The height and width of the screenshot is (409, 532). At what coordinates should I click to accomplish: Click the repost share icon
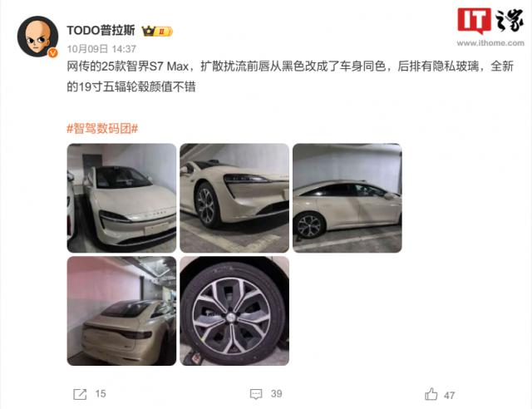pos(80,394)
